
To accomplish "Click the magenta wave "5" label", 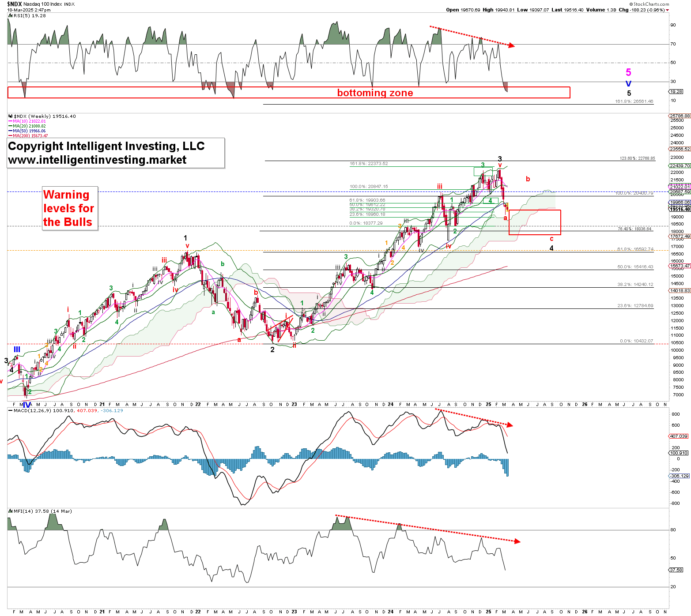I will [x=628, y=72].
